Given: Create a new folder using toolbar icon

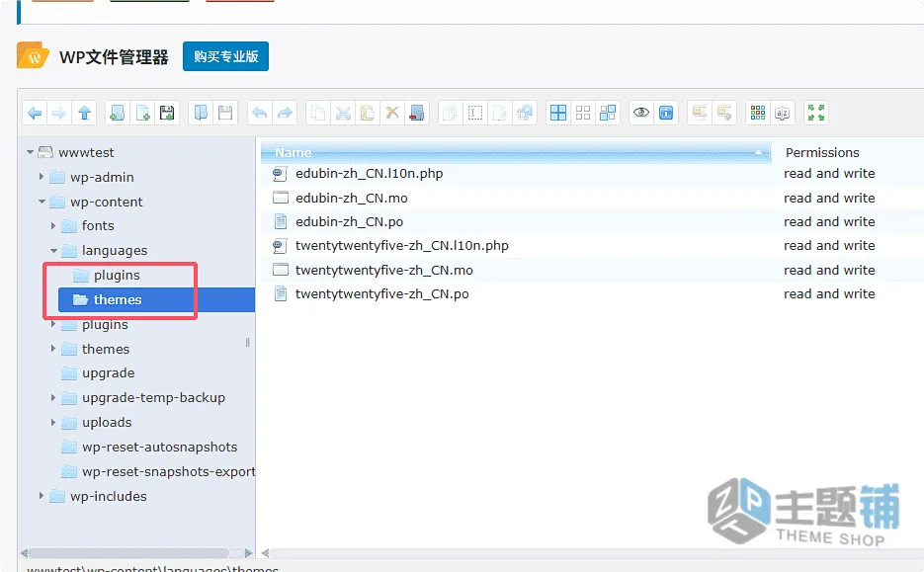Looking at the screenshot, I should coord(118,113).
